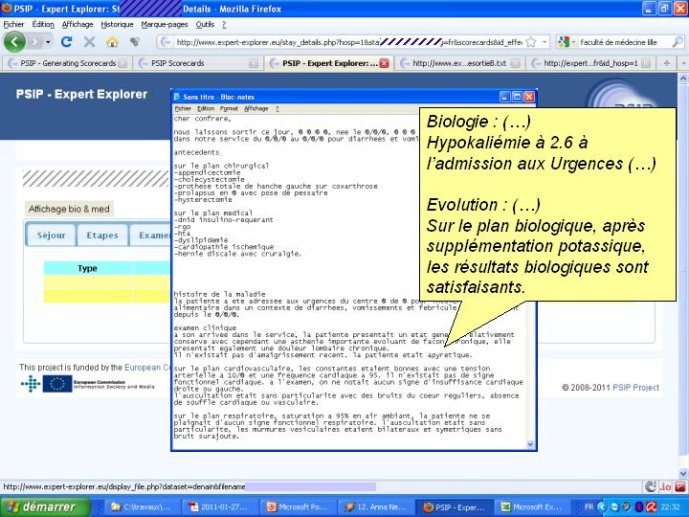
Task: Close the active 'PSIP - Expert Explorer' tab
Action: click(x=384, y=63)
